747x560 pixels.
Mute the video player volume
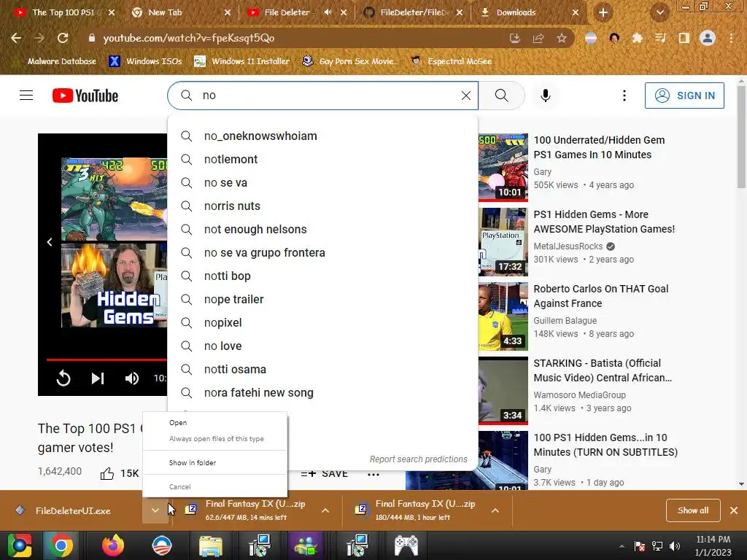point(132,378)
